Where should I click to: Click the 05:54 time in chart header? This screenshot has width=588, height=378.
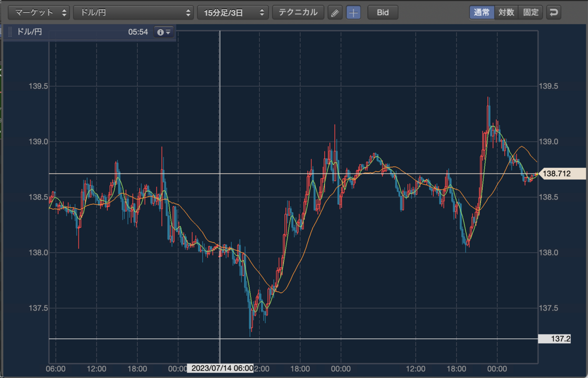(x=138, y=32)
